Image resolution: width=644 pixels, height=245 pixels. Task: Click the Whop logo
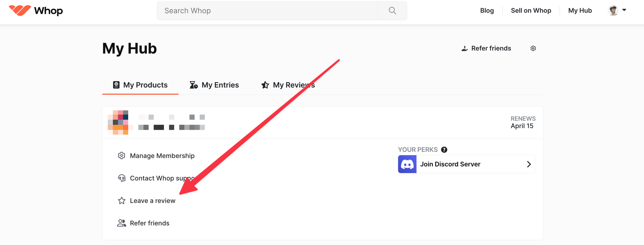coord(35,11)
